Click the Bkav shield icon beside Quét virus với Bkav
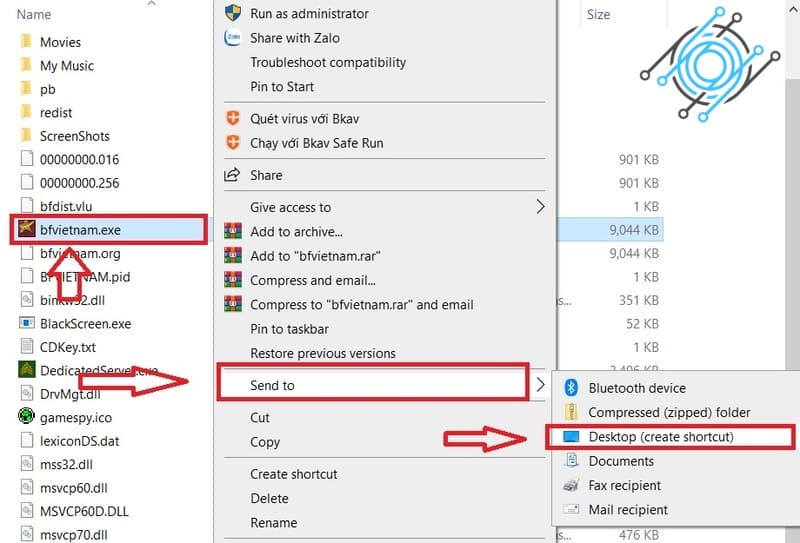800x543 pixels. (233, 118)
